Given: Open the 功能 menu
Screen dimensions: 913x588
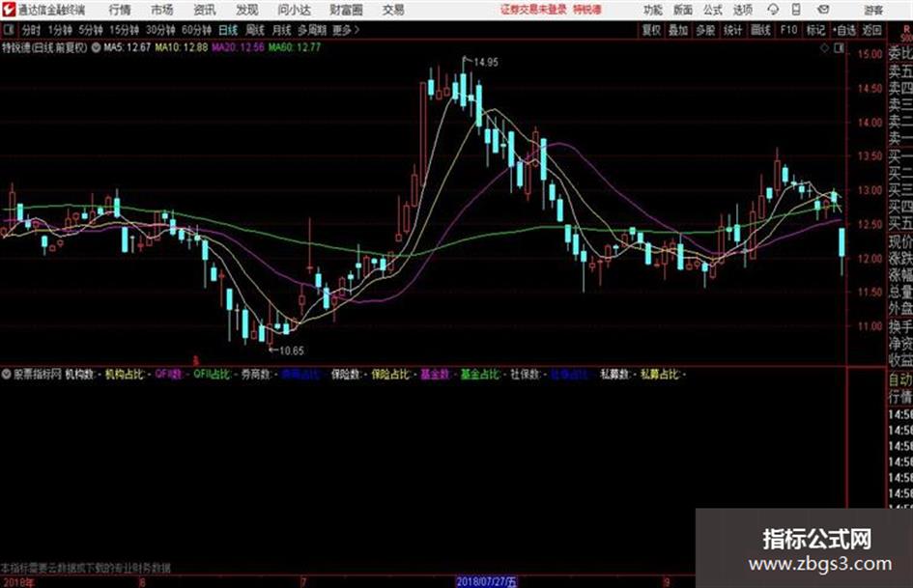Looking at the screenshot, I should (653, 10).
